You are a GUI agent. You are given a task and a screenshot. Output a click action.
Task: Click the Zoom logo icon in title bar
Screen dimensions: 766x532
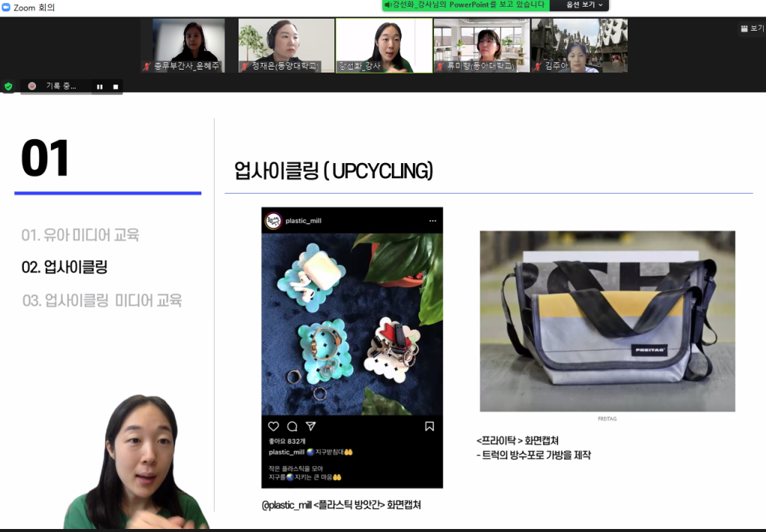[6, 7]
